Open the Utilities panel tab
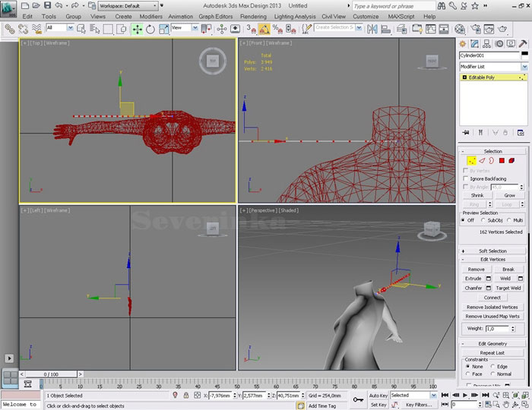Viewport: 532px width, 410px height. click(x=523, y=44)
